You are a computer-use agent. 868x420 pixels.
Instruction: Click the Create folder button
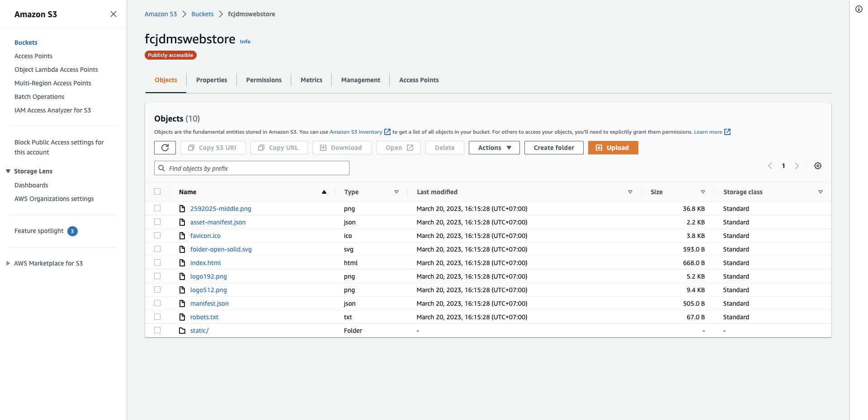coord(554,148)
